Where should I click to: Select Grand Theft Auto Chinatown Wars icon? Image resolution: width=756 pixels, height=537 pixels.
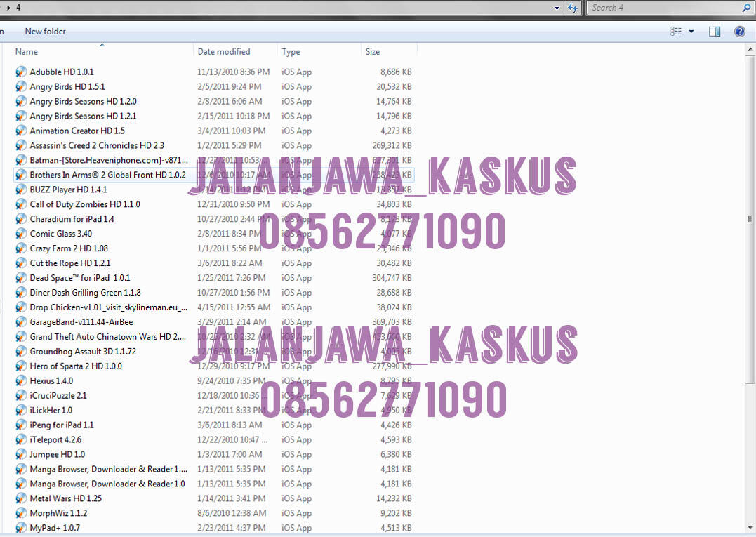[x=21, y=336]
